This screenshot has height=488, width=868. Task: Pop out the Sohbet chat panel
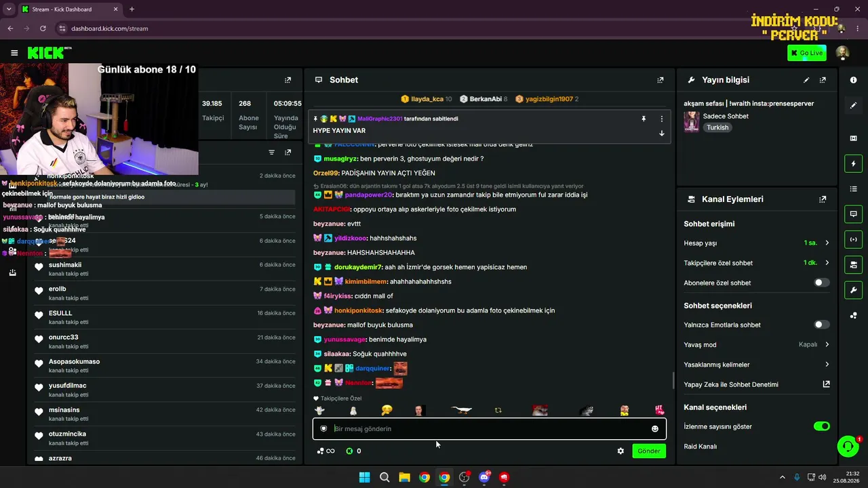[x=660, y=80]
